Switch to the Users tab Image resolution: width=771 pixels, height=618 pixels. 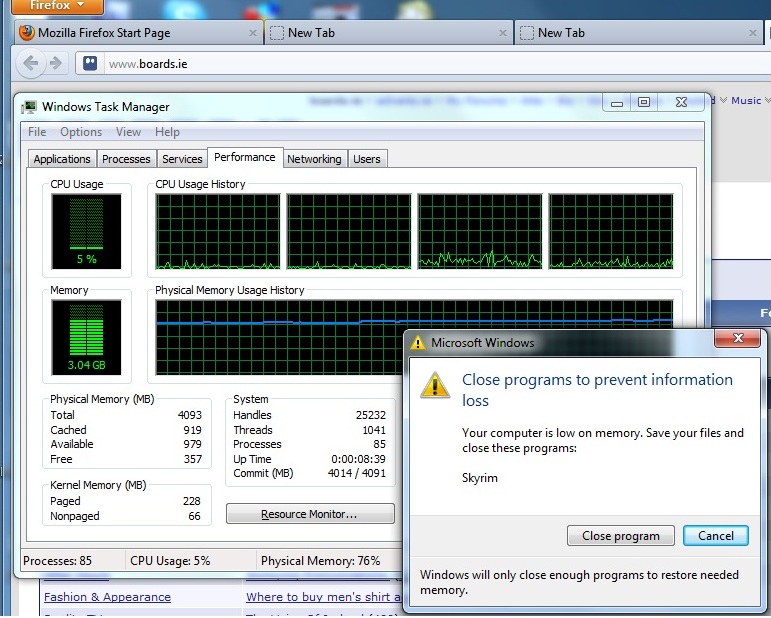[367, 159]
